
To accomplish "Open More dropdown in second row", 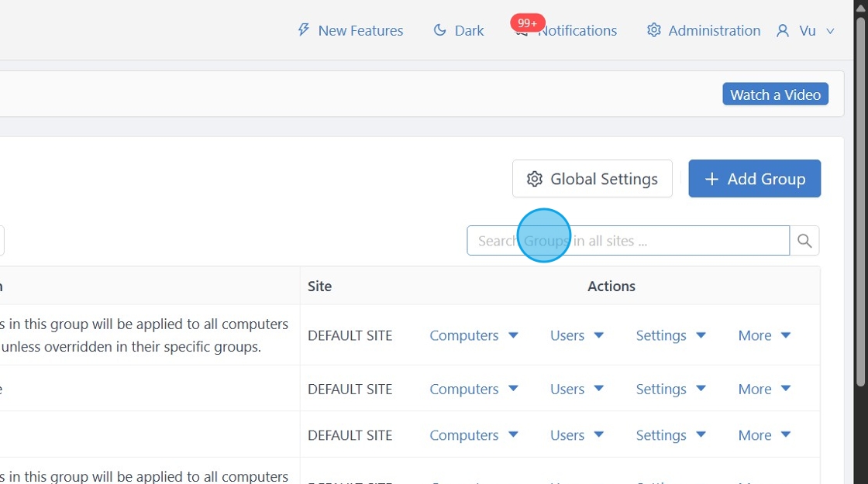I will pos(764,389).
